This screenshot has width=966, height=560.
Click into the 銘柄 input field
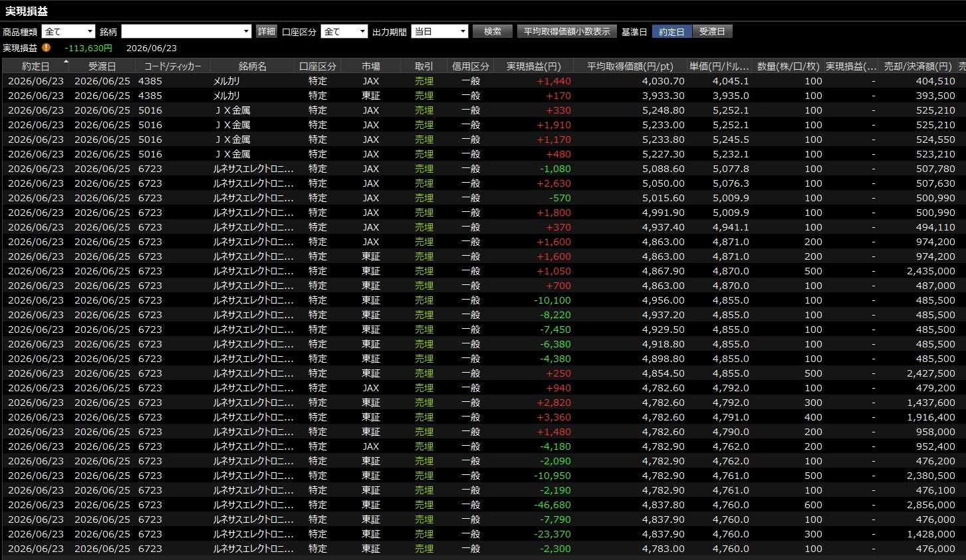(181, 31)
